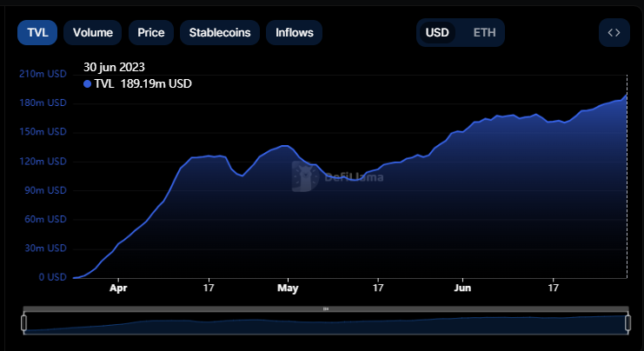The image size is (644, 351).
Task: Enable the Price metric overlay
Action: click(151, 32)
